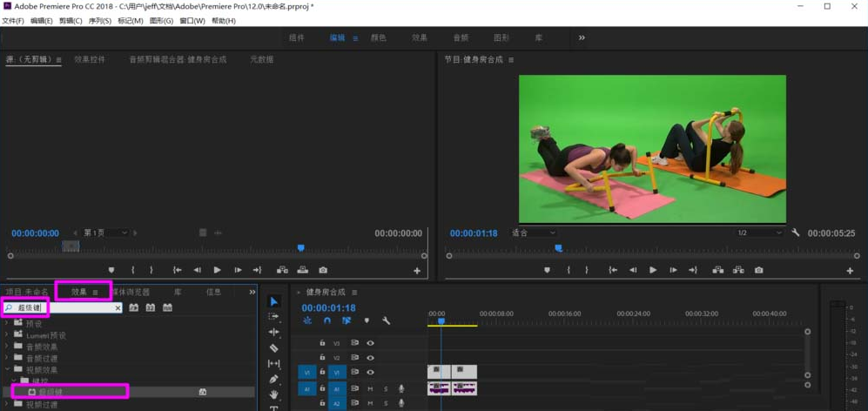The width and height of the screenshot is (868, 411).
Task: Click the Export Frame camera icon in Program Monitor
Action: [x=758, y=271]
